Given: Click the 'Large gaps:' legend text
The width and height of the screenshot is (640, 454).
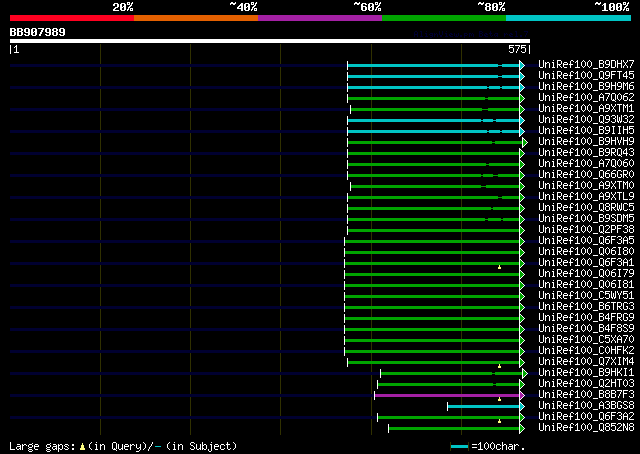Looking at the screenshot, I should coord(42,447).
